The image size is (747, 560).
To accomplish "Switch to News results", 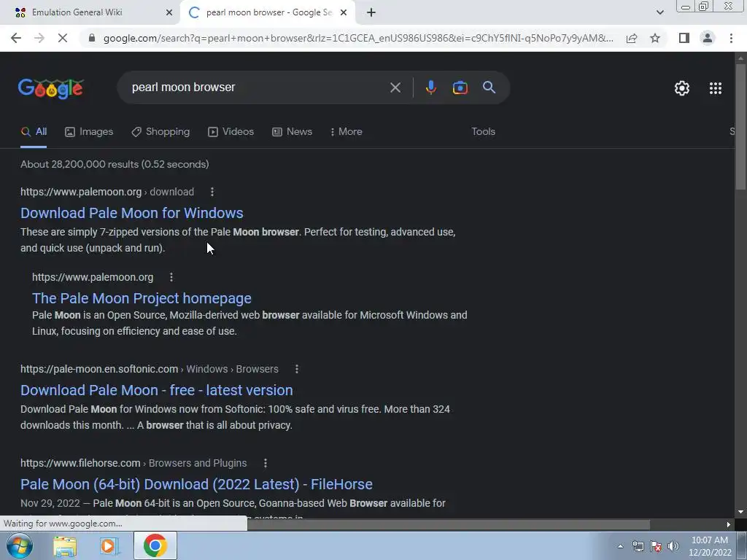I will coord(292,132).
